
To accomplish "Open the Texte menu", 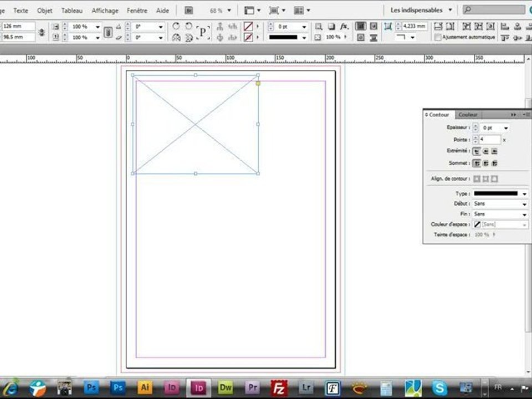I will pos(21,11).
